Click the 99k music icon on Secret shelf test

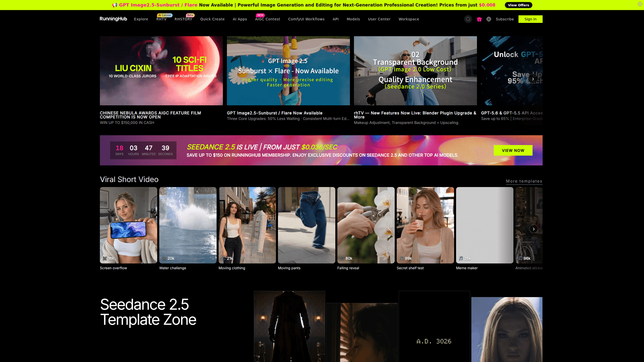coord(401,258)
